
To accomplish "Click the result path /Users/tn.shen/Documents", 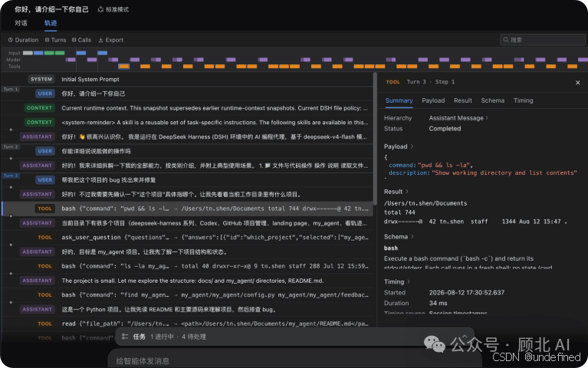I will 425,203.
